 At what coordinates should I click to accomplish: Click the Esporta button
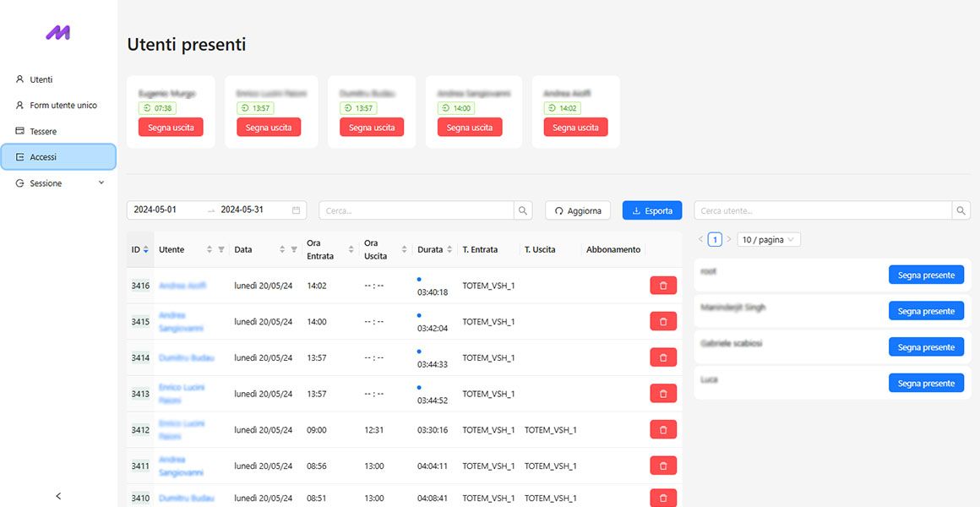[651, 210]
